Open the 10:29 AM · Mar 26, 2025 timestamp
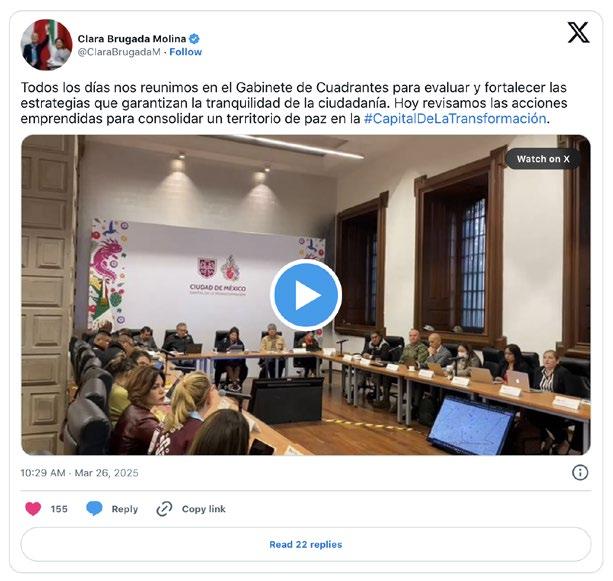This screenshot has width=613, height=581. pos(79,473)
